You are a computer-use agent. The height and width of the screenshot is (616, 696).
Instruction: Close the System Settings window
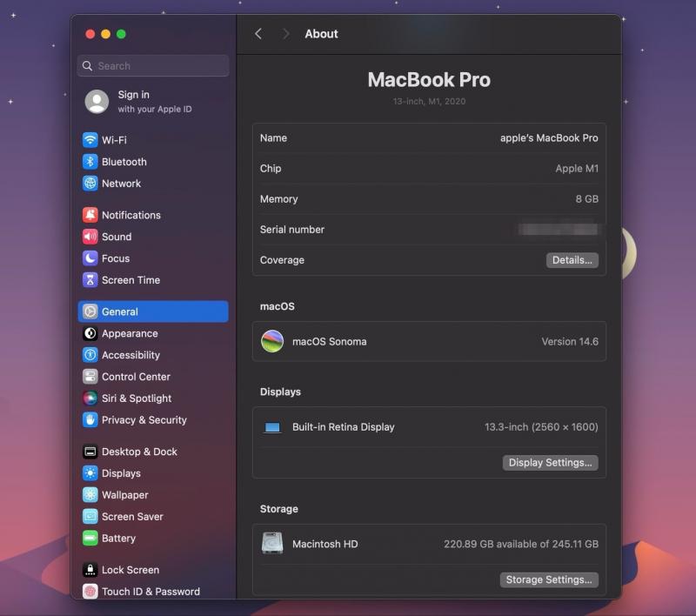pyautogui.click(x=90, y=34)
